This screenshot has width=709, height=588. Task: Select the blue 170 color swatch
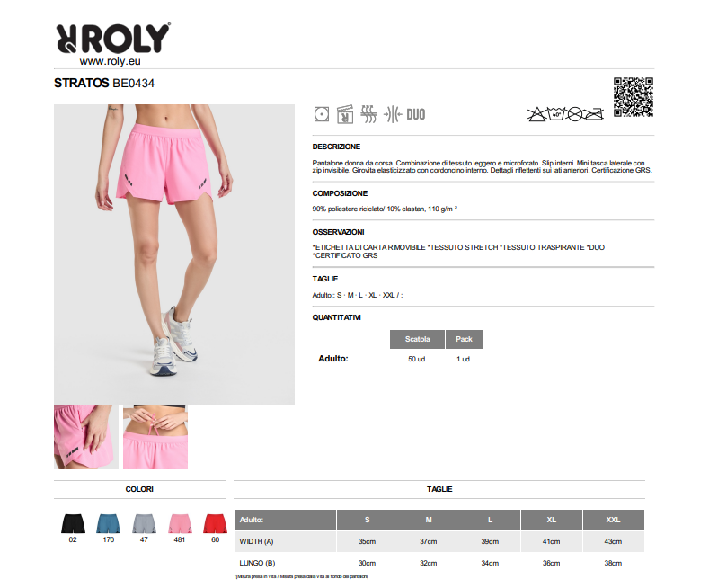109,523
